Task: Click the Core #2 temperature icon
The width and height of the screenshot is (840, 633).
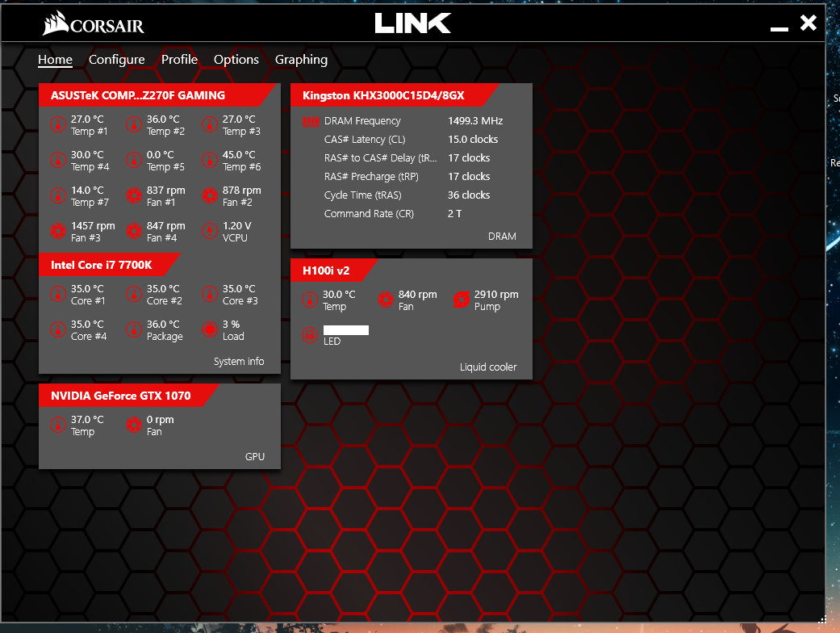Action: 133,294
